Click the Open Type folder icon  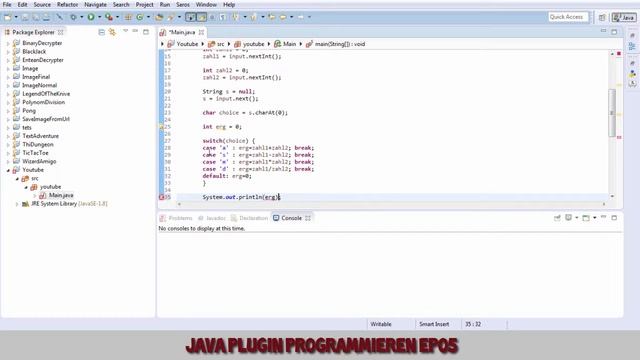pyautogui.click(x=159, y=17)
